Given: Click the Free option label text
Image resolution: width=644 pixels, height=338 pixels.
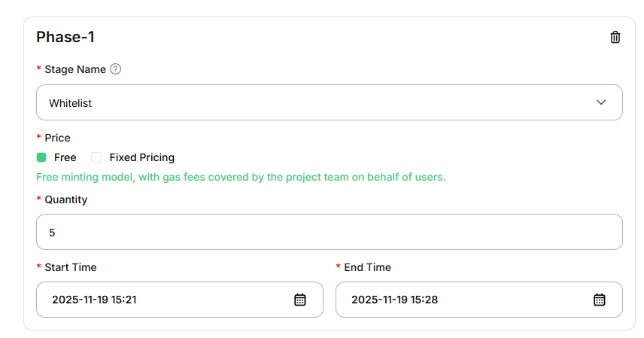Looking at the screenshot, I should pos(65,157).
